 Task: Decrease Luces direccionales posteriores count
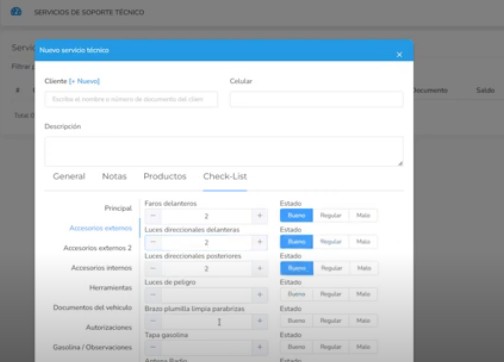tap(153, 268)
